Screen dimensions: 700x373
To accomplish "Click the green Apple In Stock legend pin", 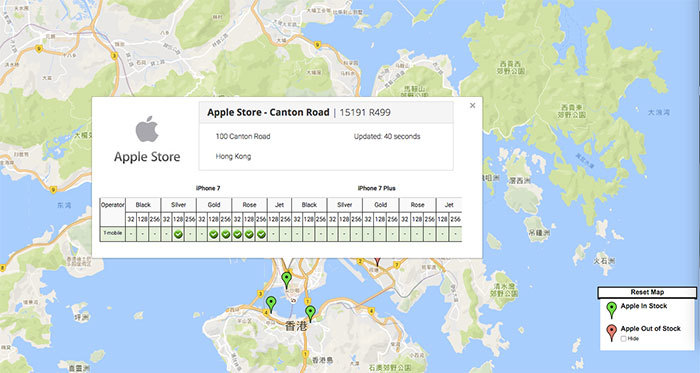I will (x=612, y=310).
